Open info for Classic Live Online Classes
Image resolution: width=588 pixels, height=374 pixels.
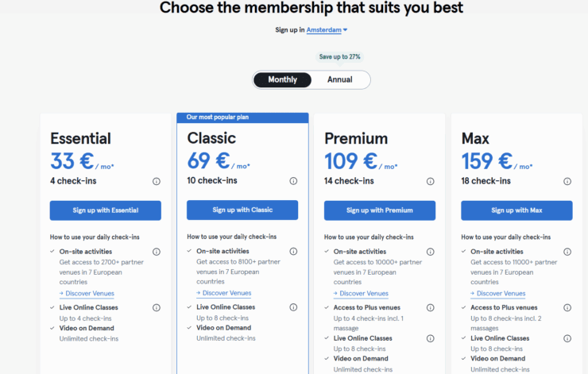pos(293,307)
